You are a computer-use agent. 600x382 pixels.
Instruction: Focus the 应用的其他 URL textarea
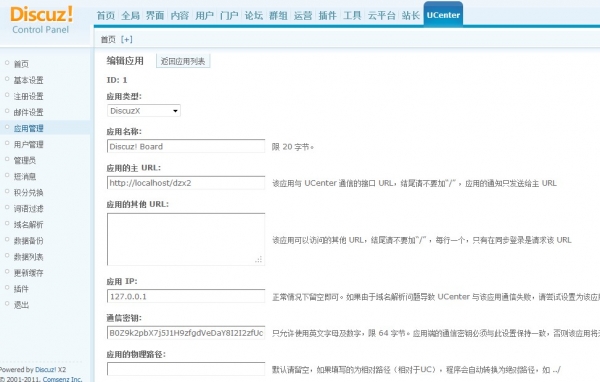point(186,239)
